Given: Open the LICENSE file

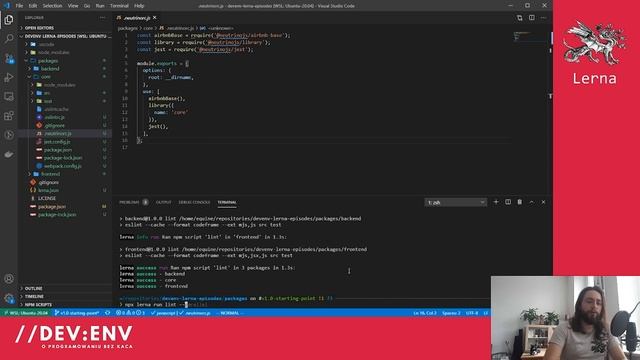Looking at the screenshot, I should coord(47,198).
